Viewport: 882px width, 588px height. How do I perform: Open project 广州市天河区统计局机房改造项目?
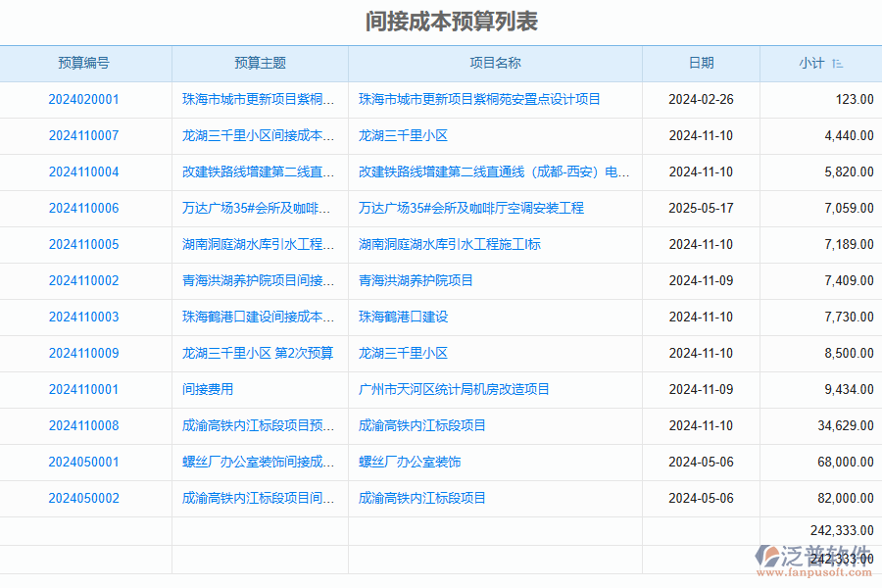click(x=454, y=389)
